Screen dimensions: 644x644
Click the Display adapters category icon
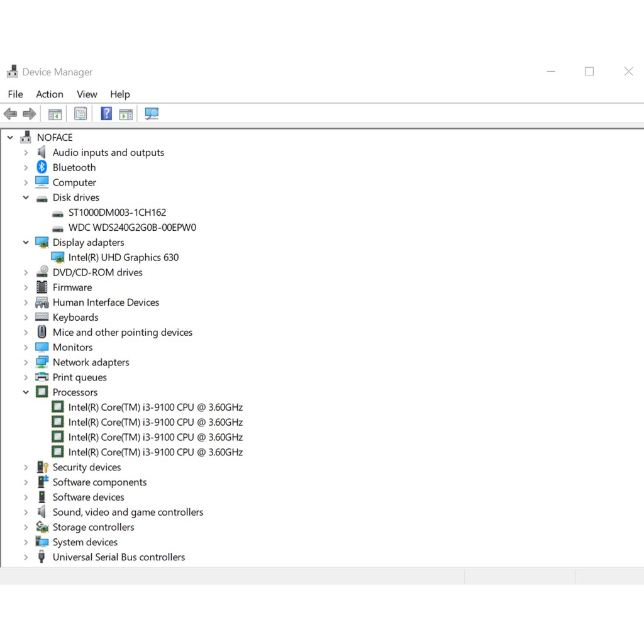[x=42, y=242]
